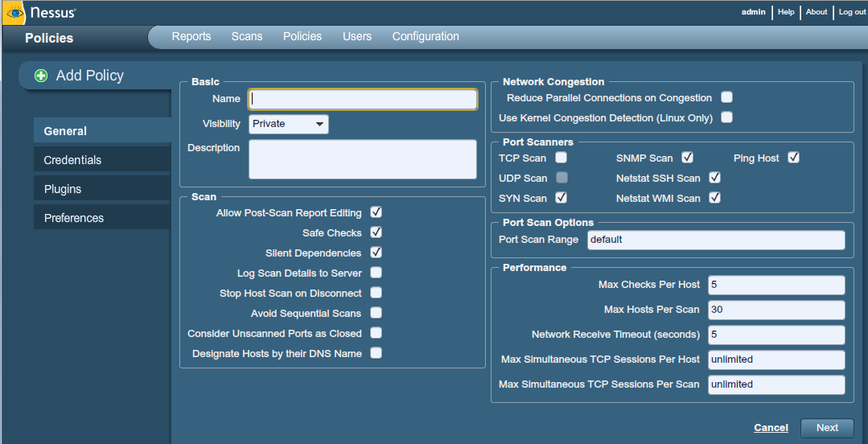Screen dimensions: 868x444
Task: Enable Reduce Parallel Connections on Congestion
Action: click(727, 97)
